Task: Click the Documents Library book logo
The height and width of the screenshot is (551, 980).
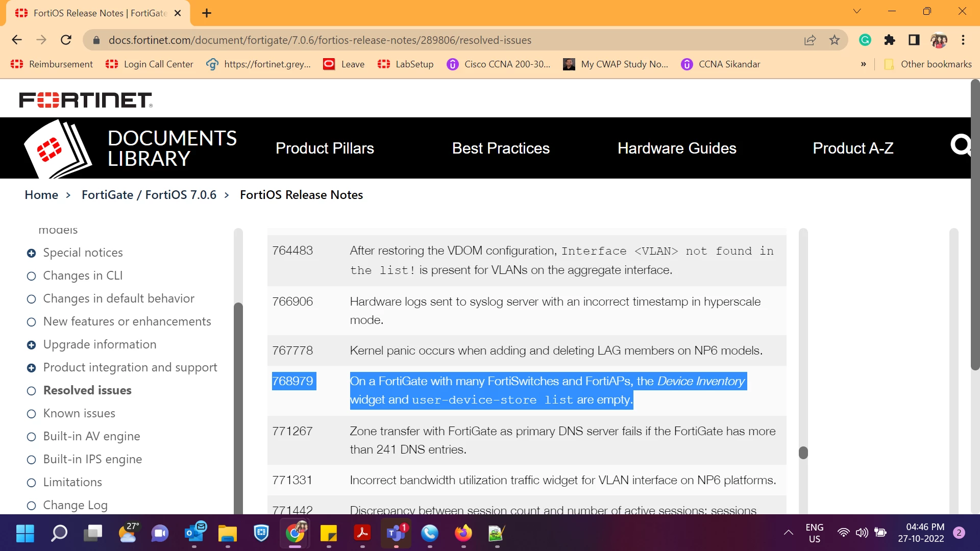Action: tap(58, 148)
